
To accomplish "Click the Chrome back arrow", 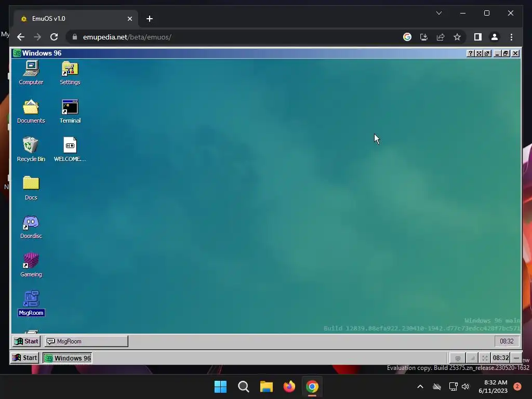I will pos(21,37).
